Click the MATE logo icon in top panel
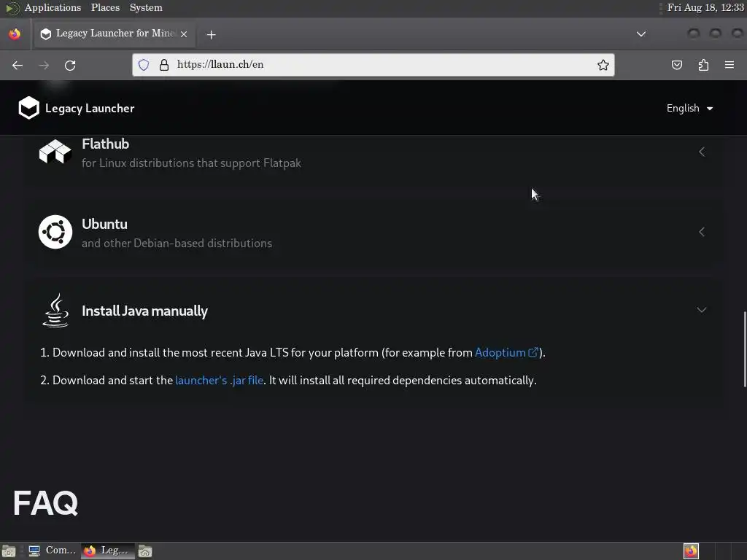Screen dimensions: 747x560 (x=12, y=7)
